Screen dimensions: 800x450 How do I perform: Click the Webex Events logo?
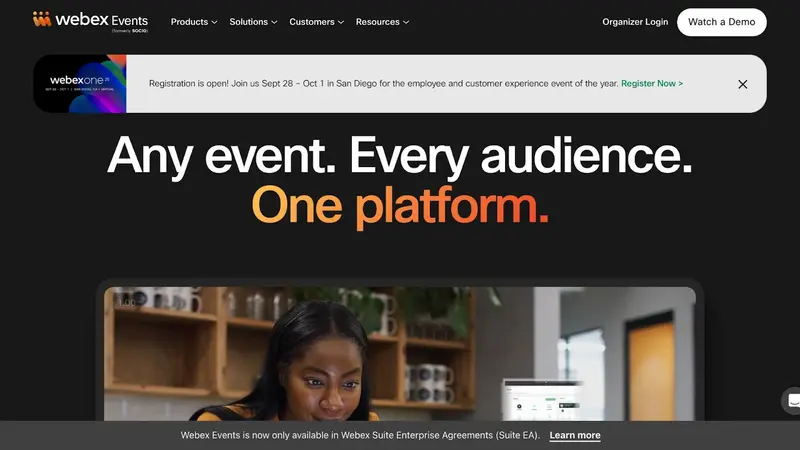coord(90,21)
